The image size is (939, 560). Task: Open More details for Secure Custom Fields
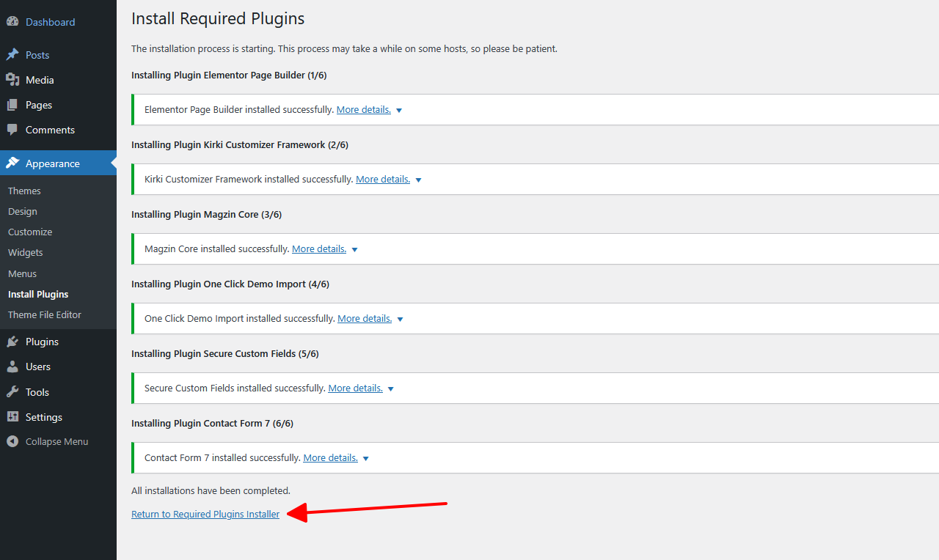pyautogui.click(x=355, y=388)
